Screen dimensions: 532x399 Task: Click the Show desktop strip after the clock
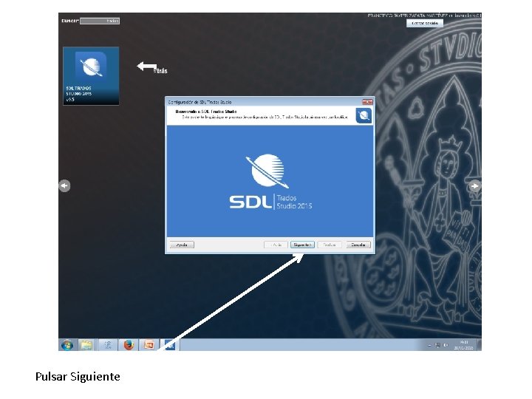coord(479,345)
